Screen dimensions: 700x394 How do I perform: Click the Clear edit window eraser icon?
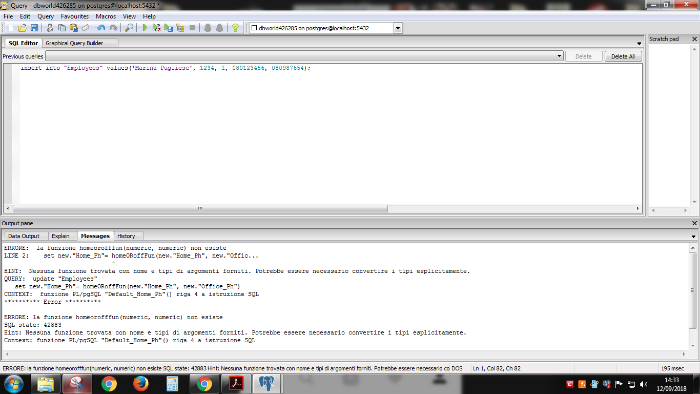click(86, 28)
